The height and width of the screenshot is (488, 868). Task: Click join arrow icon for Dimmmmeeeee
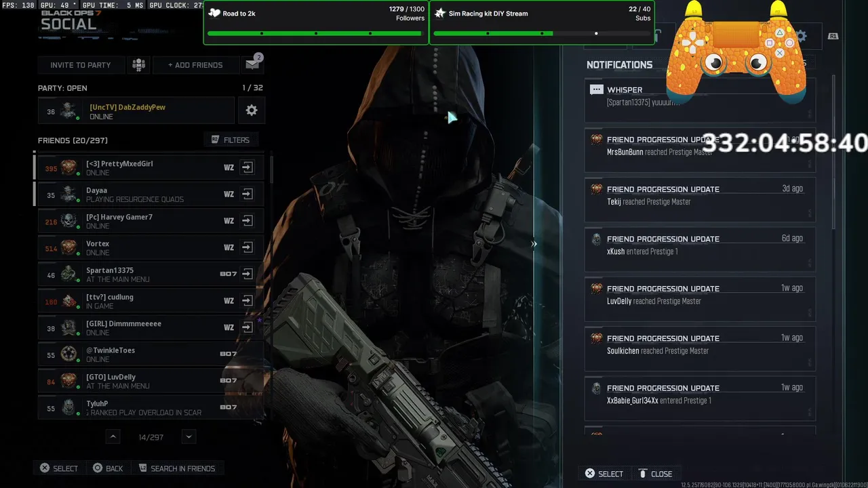pyautogui.click(x=248, y=327)
